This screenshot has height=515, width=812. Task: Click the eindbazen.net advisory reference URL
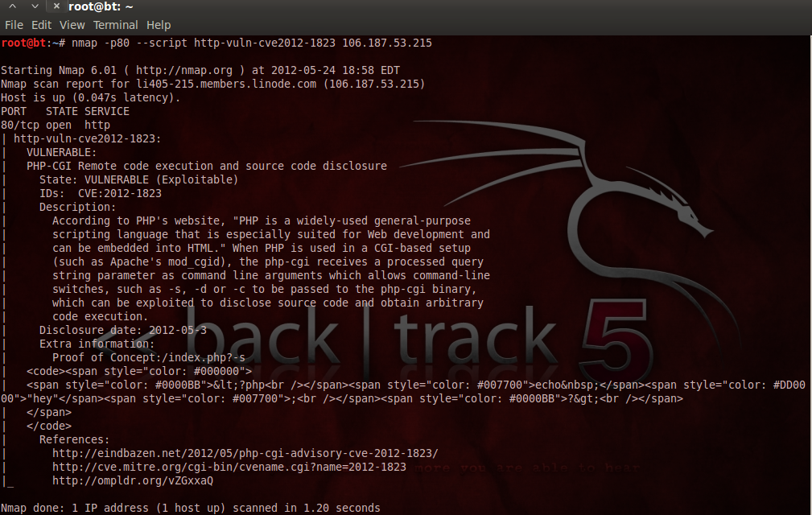point(245,453)
